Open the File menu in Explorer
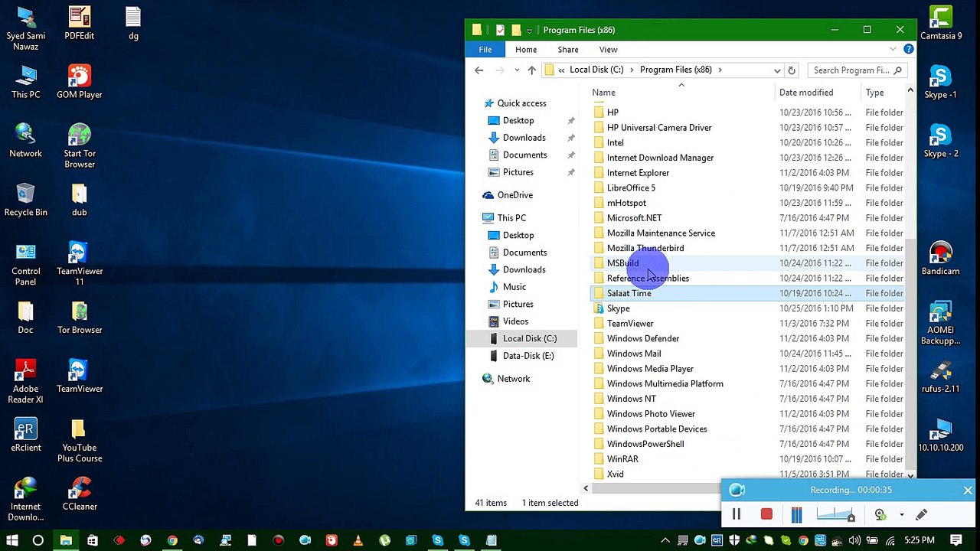980x551 pixels. [x=485, y=50]
